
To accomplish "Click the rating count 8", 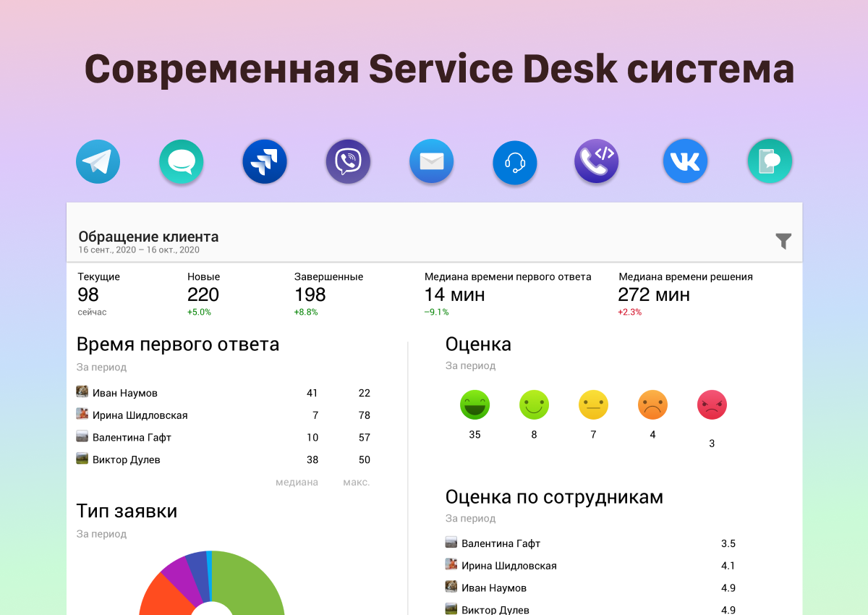I will point(534,435).
